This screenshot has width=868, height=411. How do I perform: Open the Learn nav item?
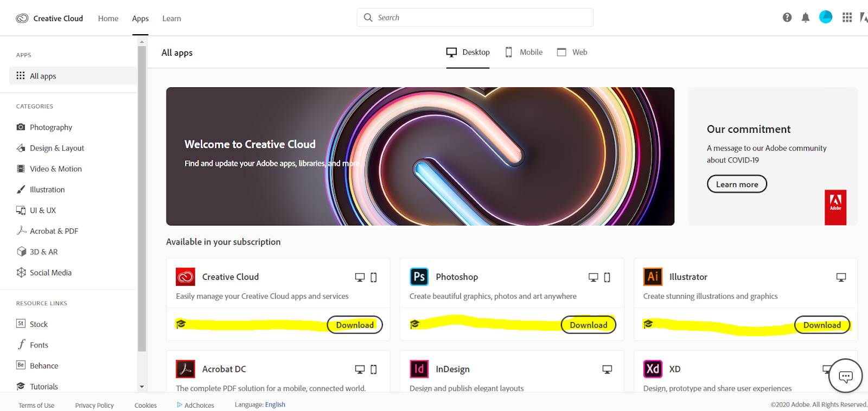click(171, 18)
